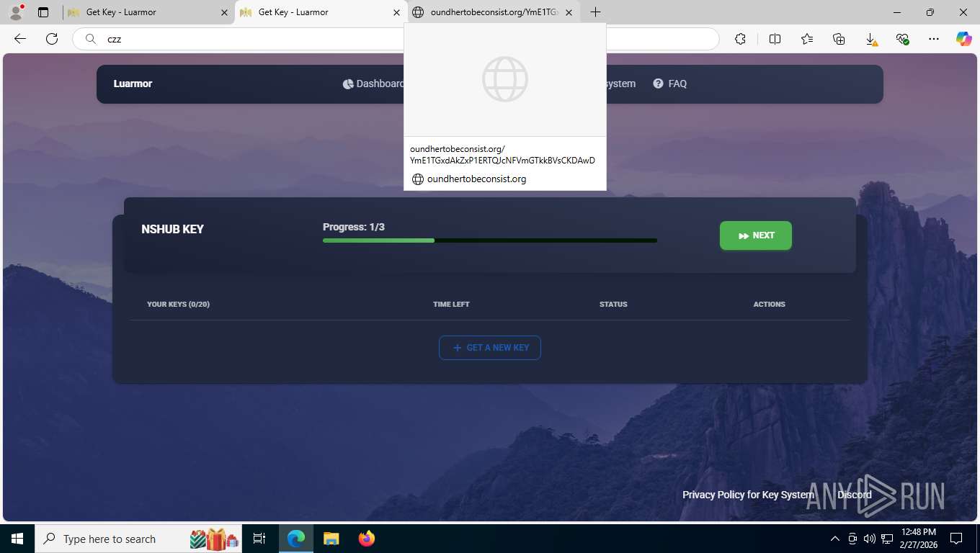Open the Edge profile icon

pyautogui.click(x=16, y=12)
